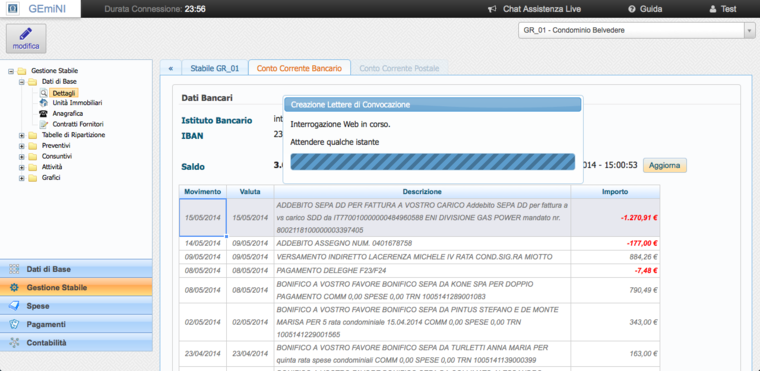760x371 pixels.
Task: Open the Test user profile icon
Action: pos(712,9)
